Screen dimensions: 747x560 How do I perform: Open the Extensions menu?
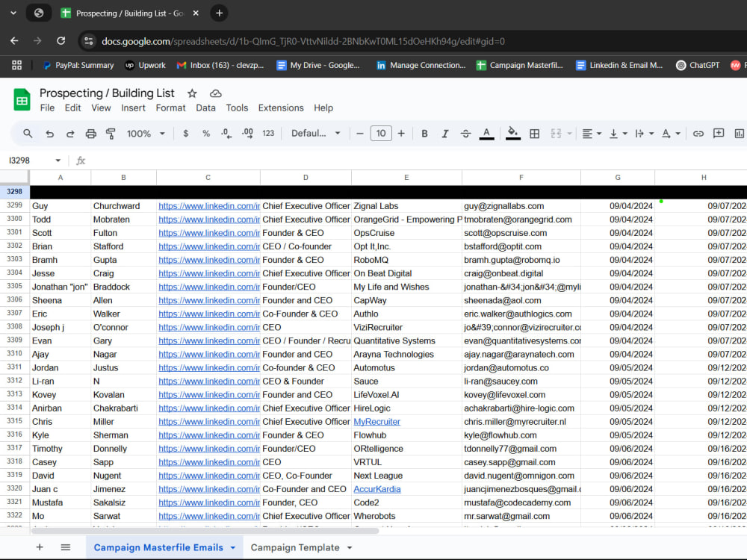point(281,108)
